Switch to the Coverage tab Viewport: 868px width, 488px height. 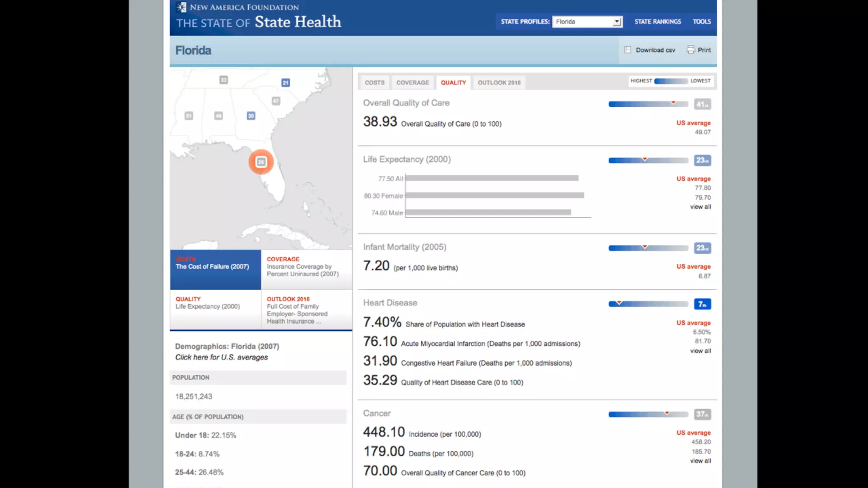pos(412,83)
